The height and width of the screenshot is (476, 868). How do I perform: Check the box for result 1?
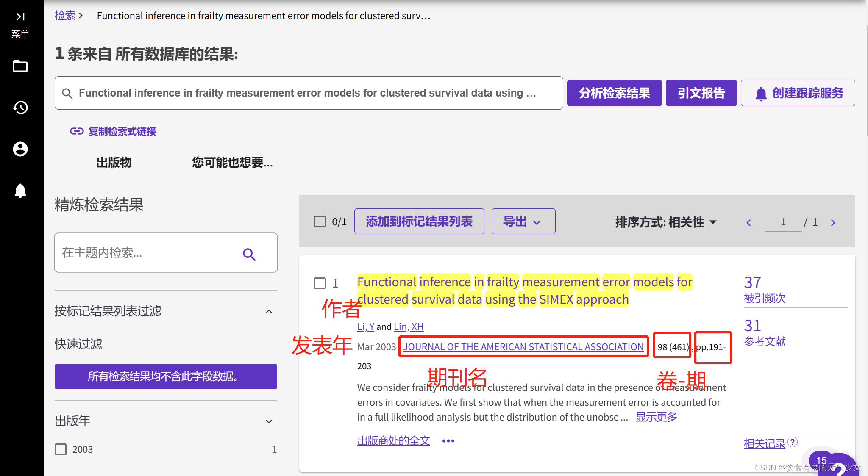[320, 283]
